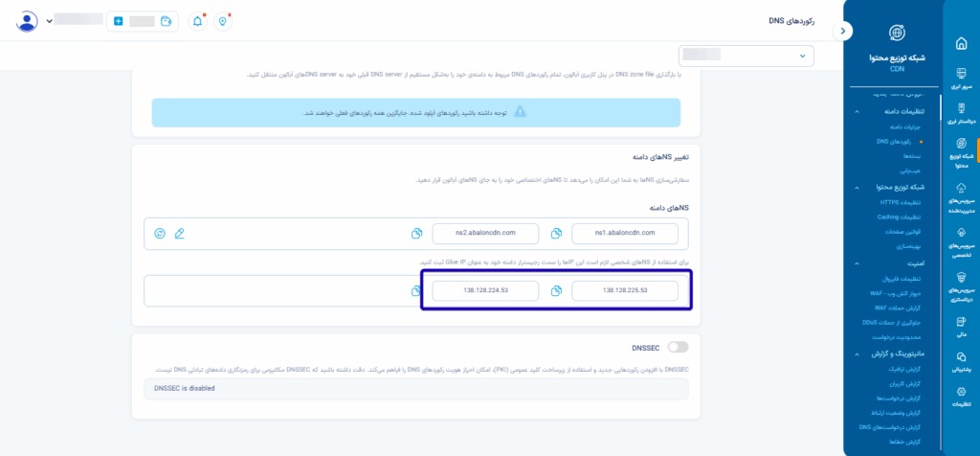The width and height of the screenshot is (980, 456).
Task: Click the ns1.abaloncdn.com input field
Action: click(x=625, y=234)
